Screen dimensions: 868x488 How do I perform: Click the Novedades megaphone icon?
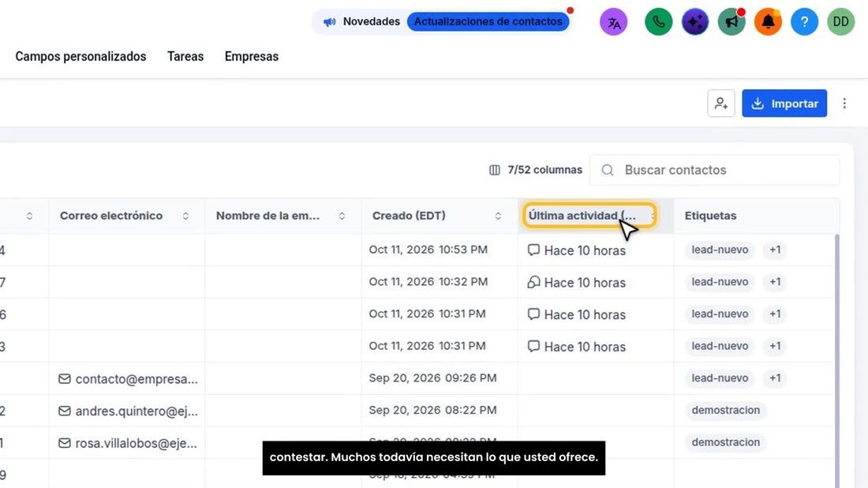click(x=329, y=22)
